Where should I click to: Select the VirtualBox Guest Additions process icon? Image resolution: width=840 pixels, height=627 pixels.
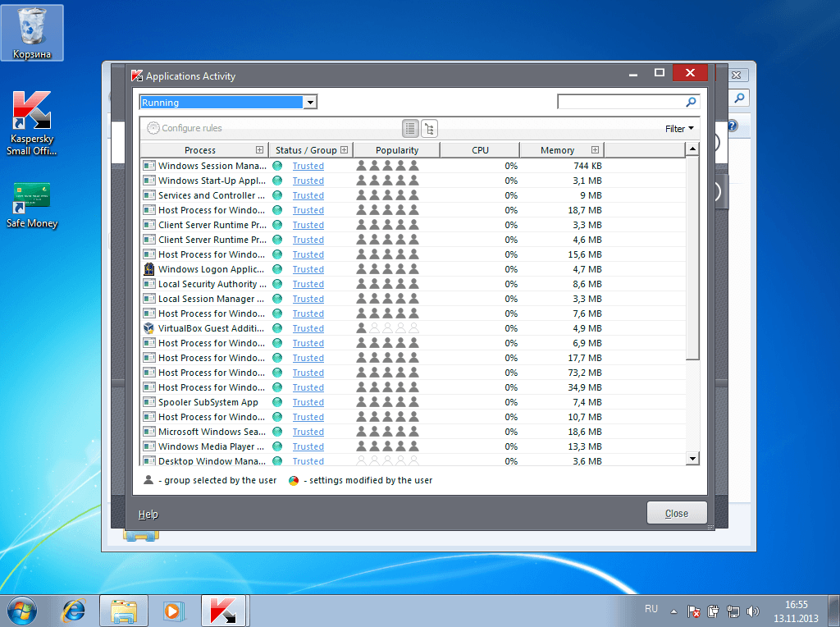pyautogui.click(x=149, y=328)
